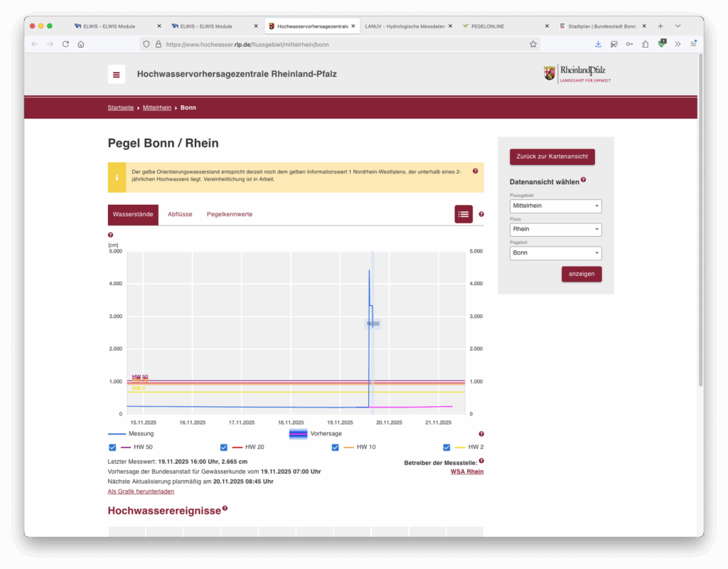The height and width of the screenshot is (569, 728).
Task: Click the browser reload button
Action: pos(65,44)
